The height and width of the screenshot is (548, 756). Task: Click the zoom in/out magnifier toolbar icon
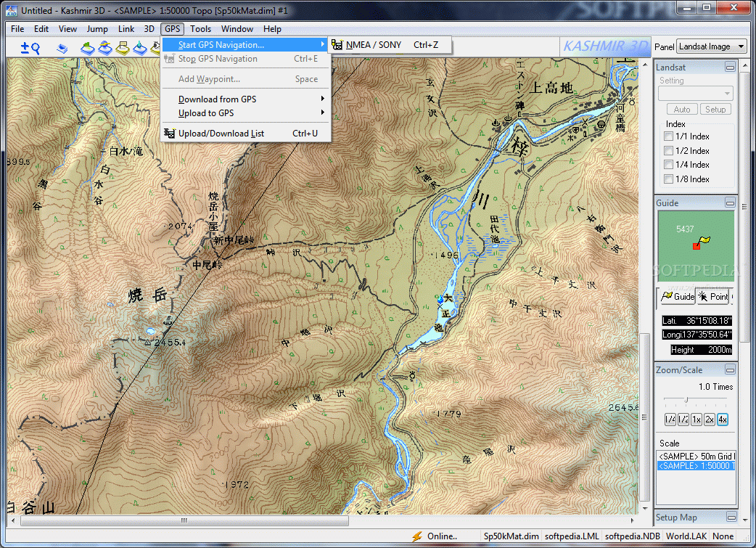[30, 48]
